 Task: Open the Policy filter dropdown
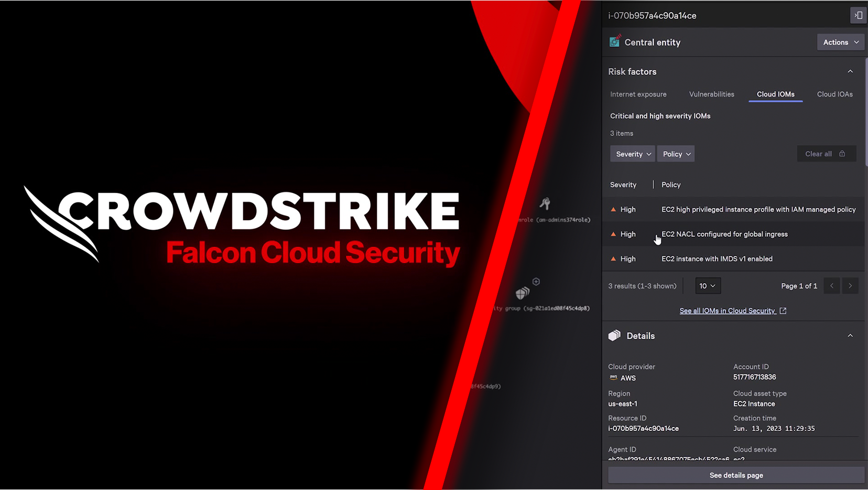tap(676, 153)
